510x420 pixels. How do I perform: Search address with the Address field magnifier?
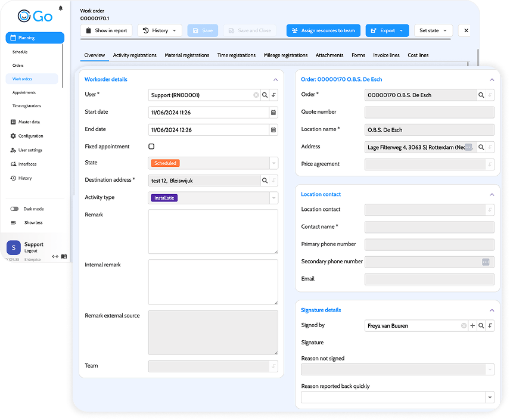(481, 147)
